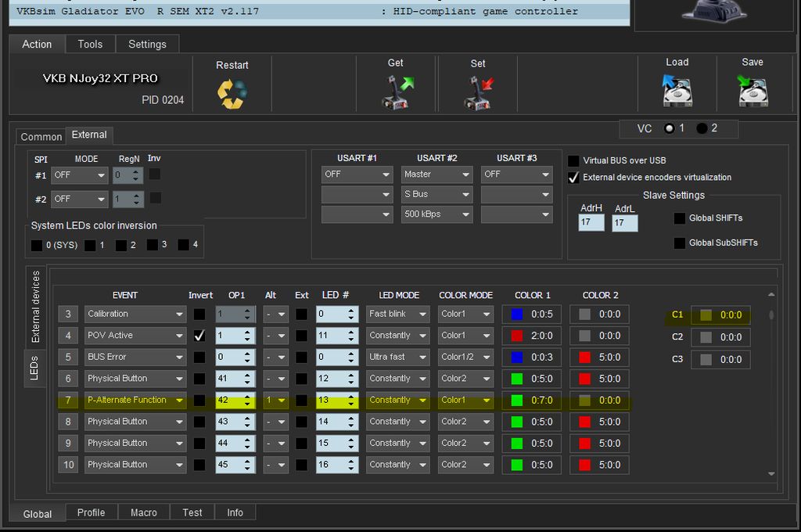Click the Load disk icon

coord(677,91)
